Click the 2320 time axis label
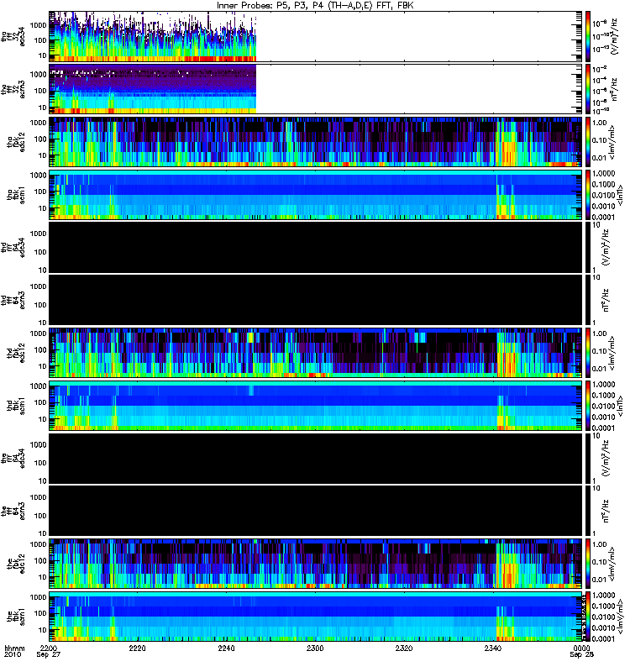The width and height of the screenshot is (630, 672). 404,648
